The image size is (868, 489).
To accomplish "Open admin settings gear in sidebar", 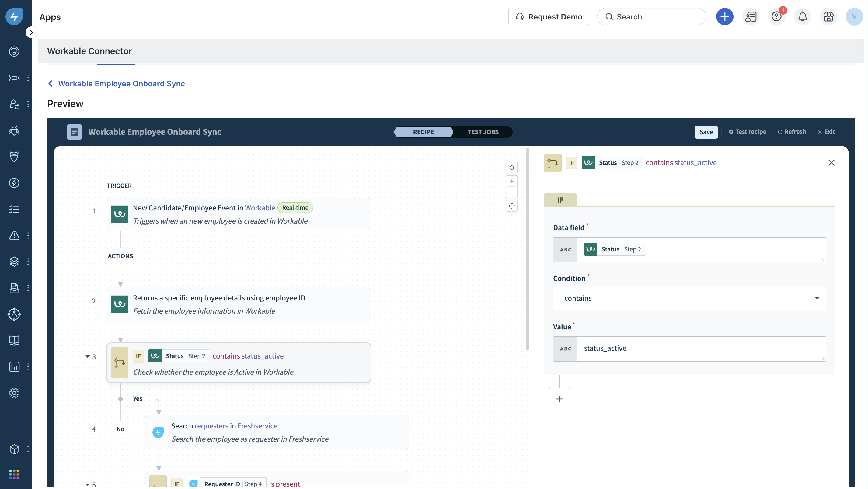I will tap(14, 393).
